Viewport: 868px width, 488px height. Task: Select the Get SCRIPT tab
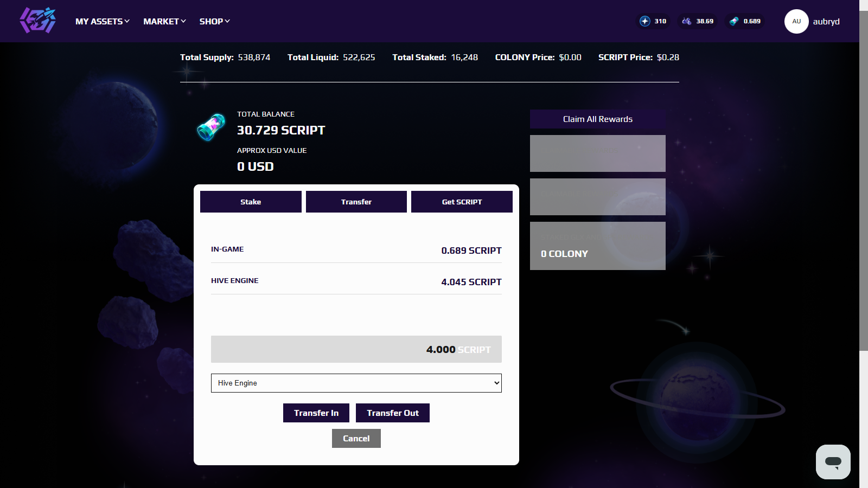[462, 202]
